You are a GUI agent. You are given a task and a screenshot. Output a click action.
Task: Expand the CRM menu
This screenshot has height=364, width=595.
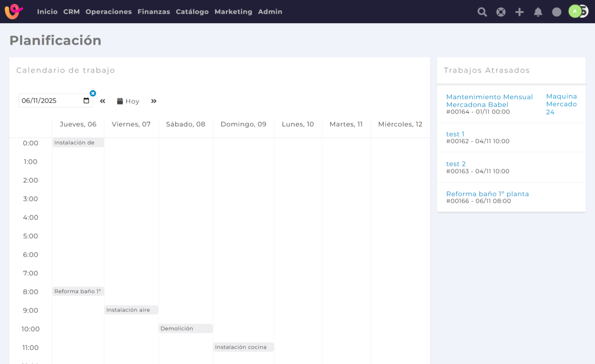(x=72, y=12)
